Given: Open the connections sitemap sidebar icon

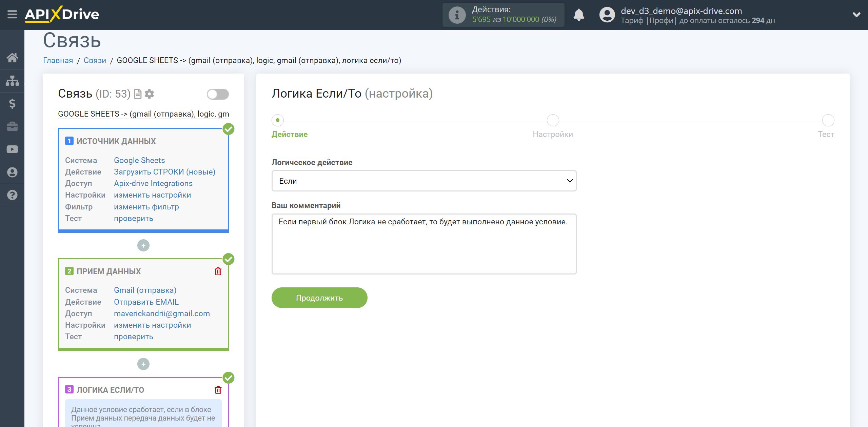Looking at the screenshot, I should click(x=12, y=81).
